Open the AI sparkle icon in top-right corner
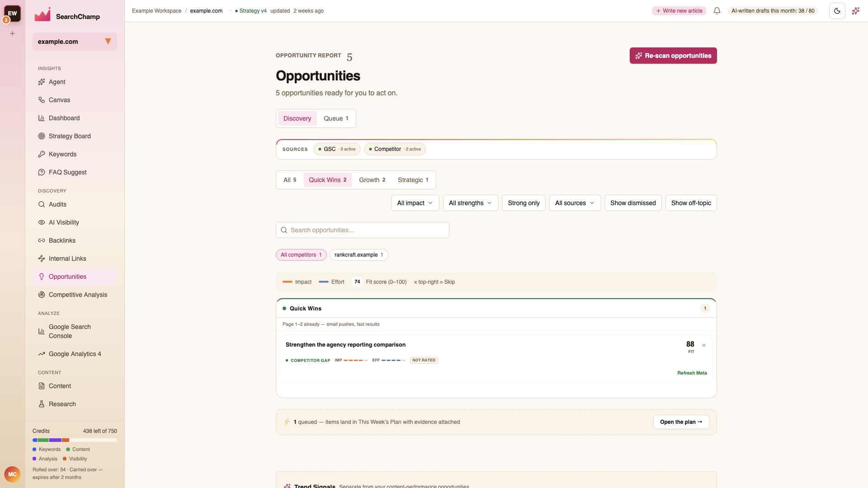This screenshot has width=868, height=488. tap(856, 11)
